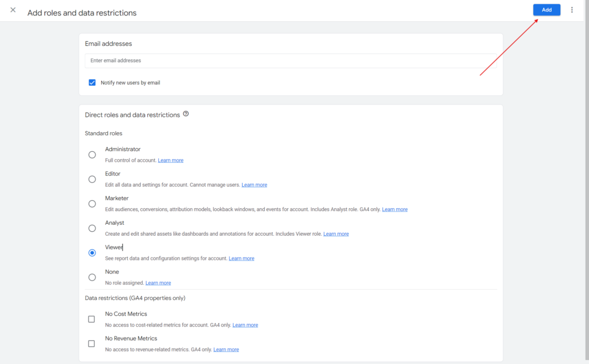
Task: Open Learn more link for Administrator
Action: click(170, 160)
